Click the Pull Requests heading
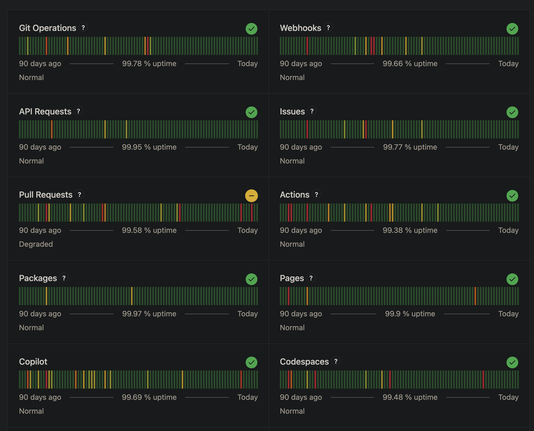The height and width of the screenshot is (431, 534). pos(46,195)
